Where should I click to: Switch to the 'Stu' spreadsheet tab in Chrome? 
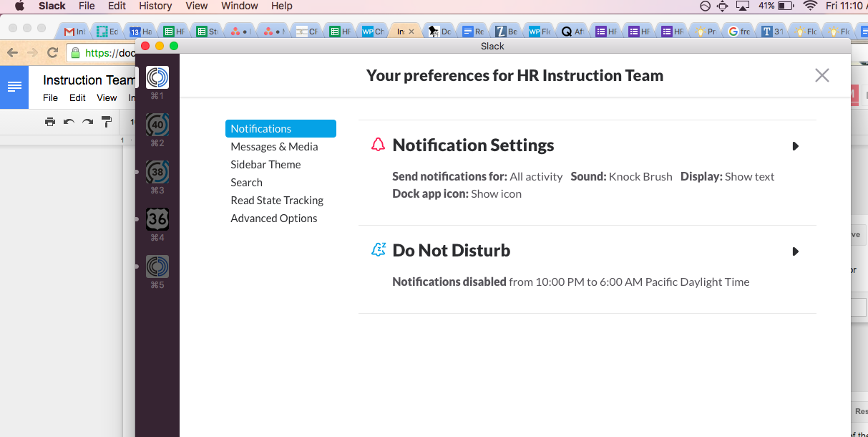coord(208,32)
